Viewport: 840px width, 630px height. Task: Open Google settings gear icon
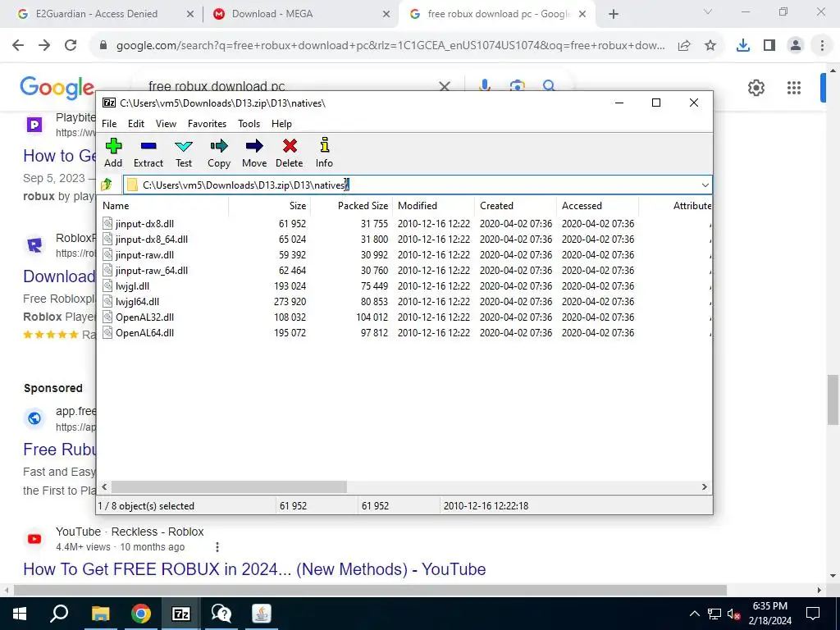pos(756,87)
